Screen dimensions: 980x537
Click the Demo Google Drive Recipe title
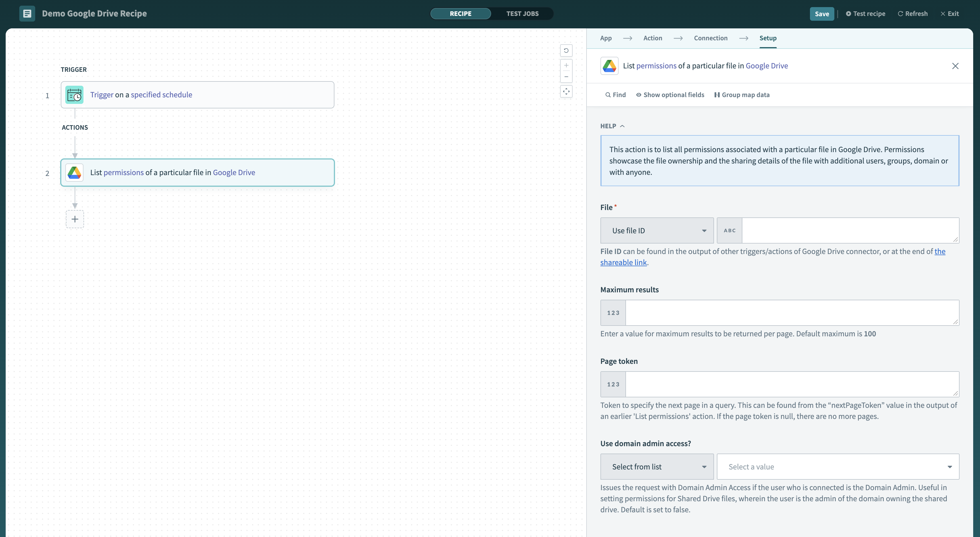click(x=94, y=14)
